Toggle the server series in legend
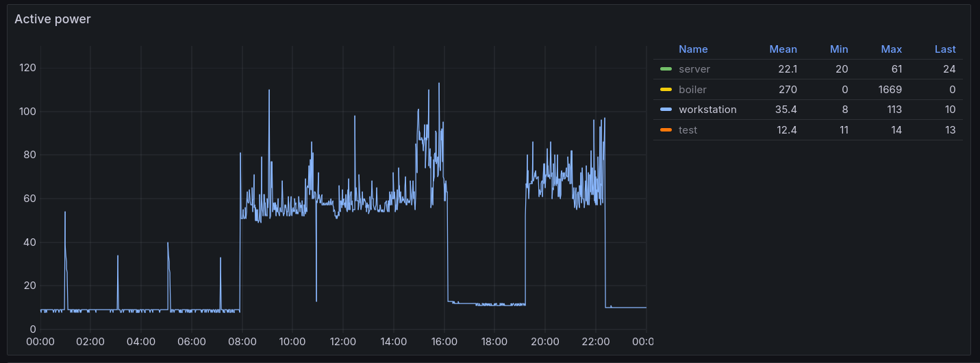Viewport: 980px width, 363px height. [694, 69]
